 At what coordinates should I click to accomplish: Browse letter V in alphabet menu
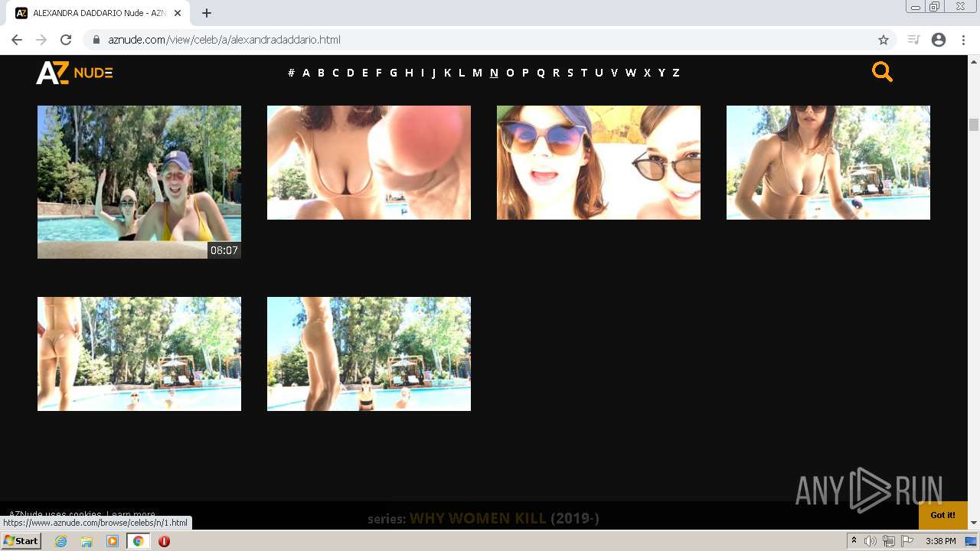tap(614, 73)
